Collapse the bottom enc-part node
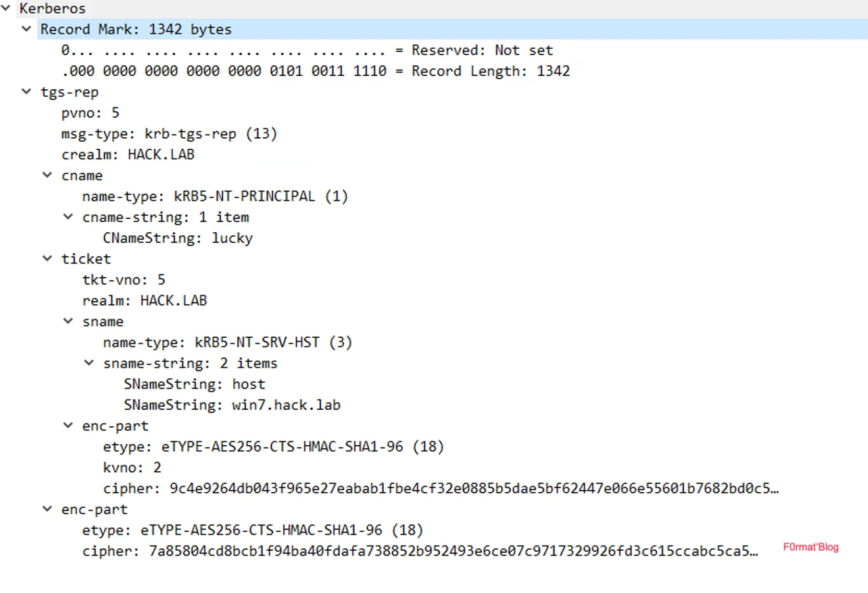 [47, 509]
